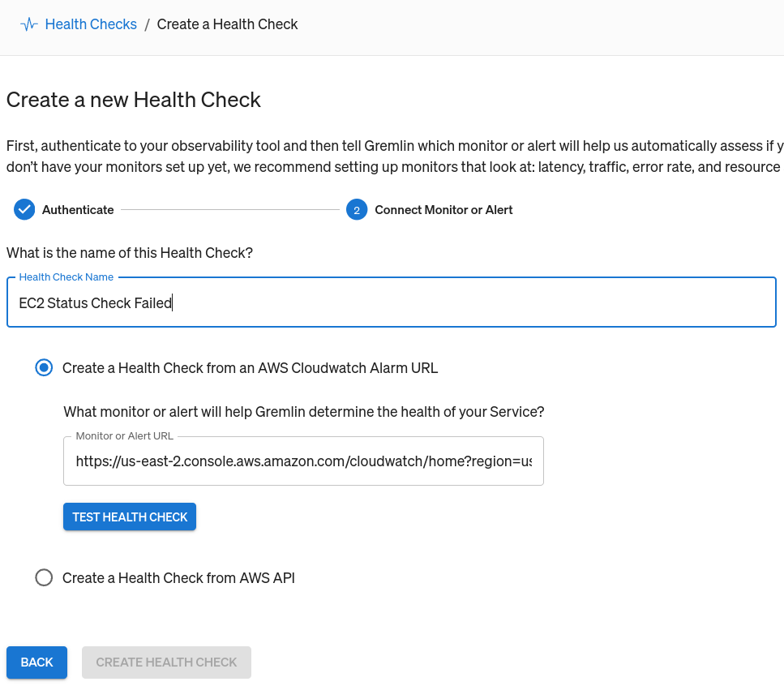
Task: Click the Back button
Action: coord(36,662)
